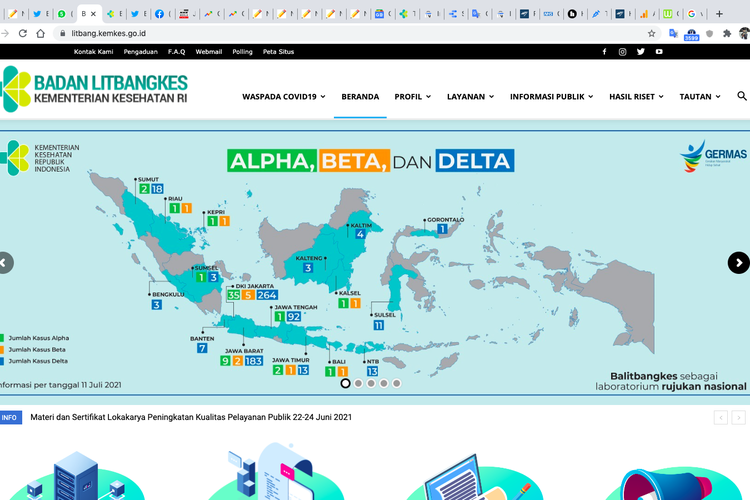Expand the Waspada COVID19 menu
This screenshot has height=500, width=750.
point(284,97)
